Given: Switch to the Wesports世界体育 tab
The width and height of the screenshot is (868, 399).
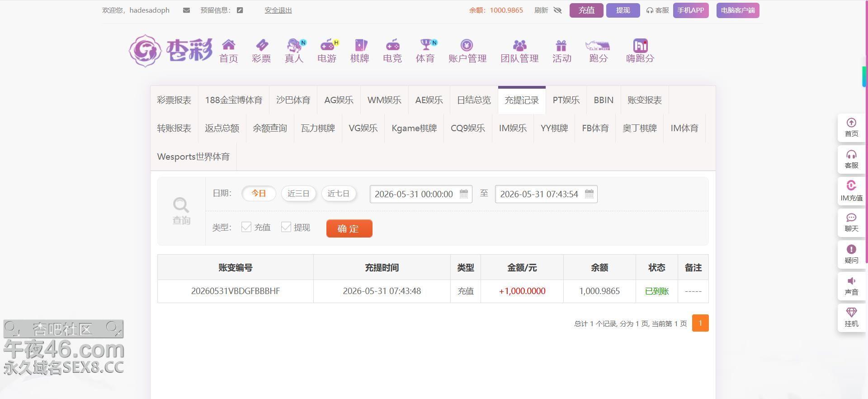Looking at the screenshot, I should click(193, 157).
